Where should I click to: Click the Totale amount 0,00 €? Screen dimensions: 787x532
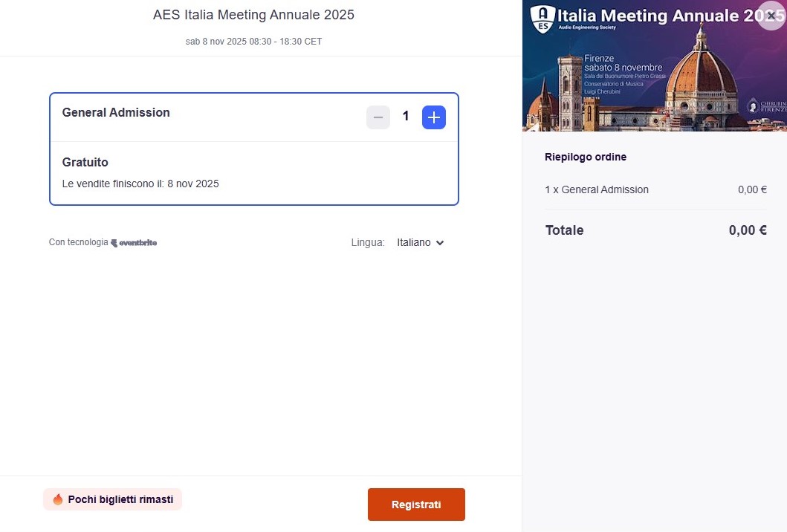748,230
